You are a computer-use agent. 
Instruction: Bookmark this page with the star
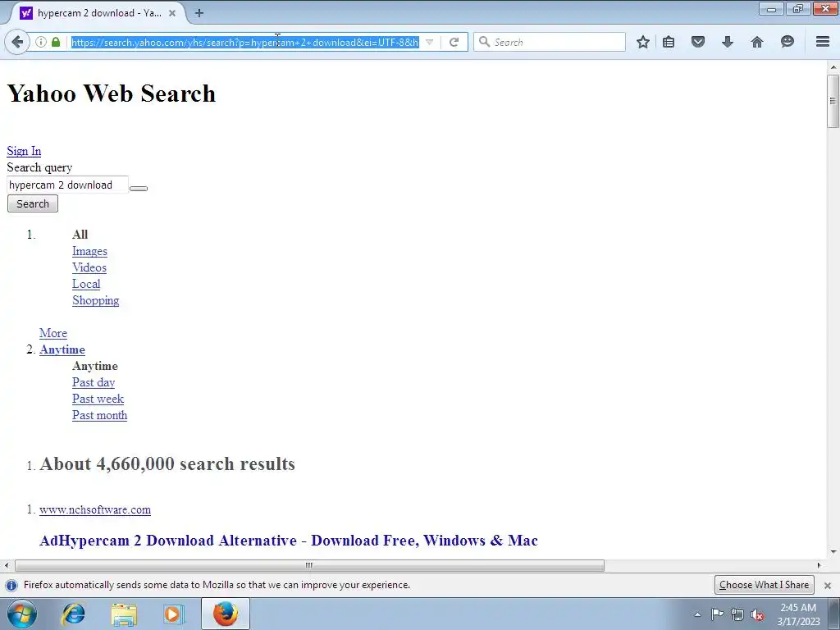643,42
